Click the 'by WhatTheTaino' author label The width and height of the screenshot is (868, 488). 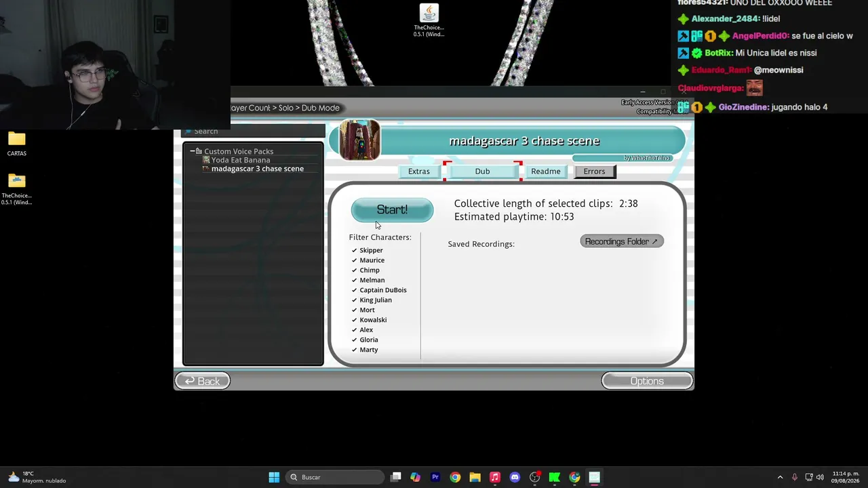point(647,158)
